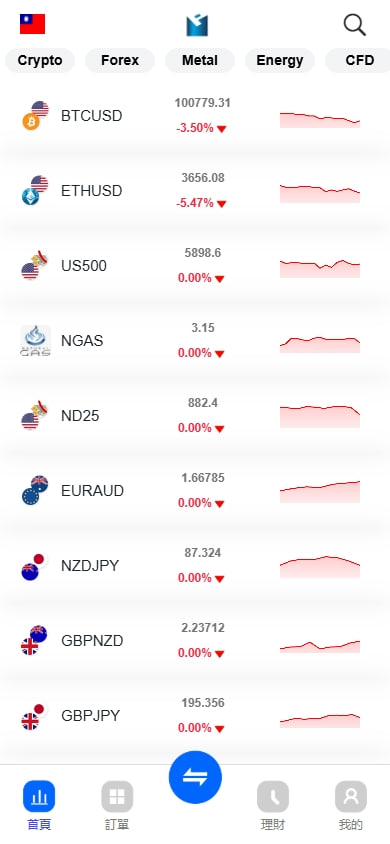Switch to the Energy category tab

pyautogui.click(x=280, y=60)
